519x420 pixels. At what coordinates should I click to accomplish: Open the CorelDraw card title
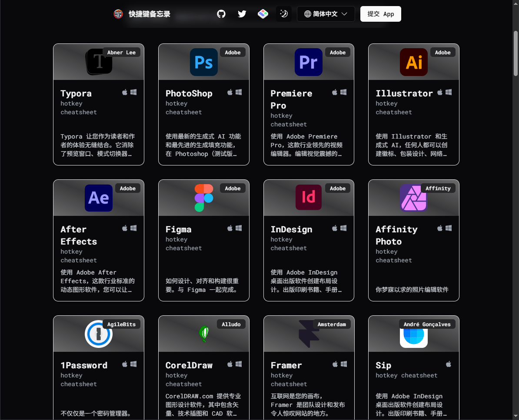(x=189, y=365)
